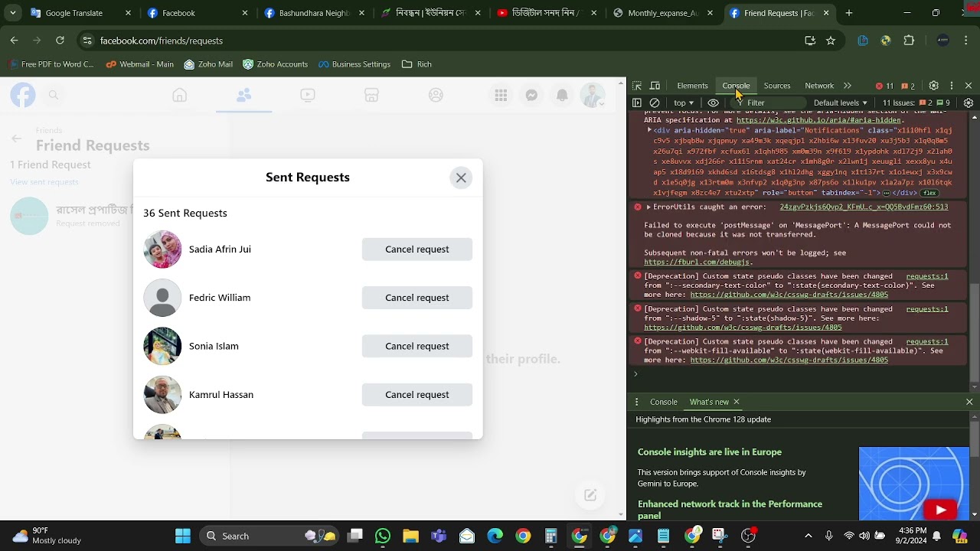Show hidden system tray icons chevron

tap(808, 536)
